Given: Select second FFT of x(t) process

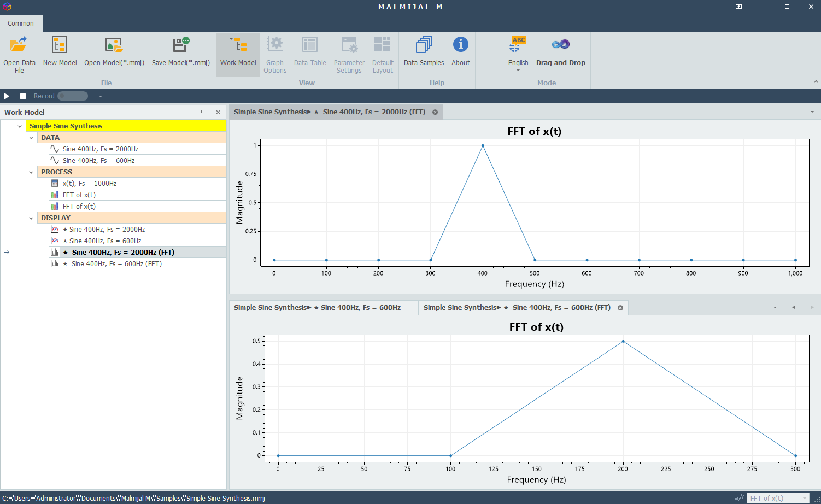Looking at the screenshot, I should [137, 206].
